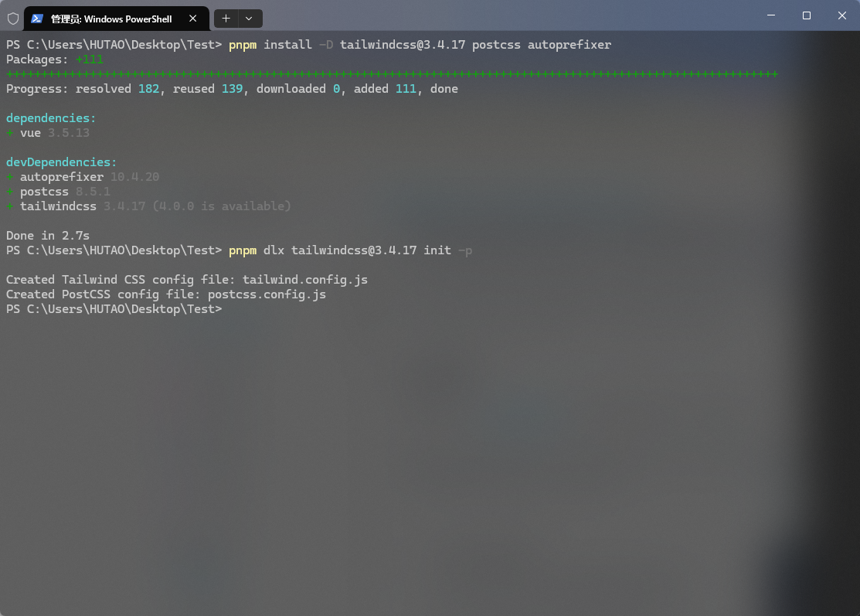Click the text 'tailwindcss@3.4.17 postcss autoprefixer'
Viewport: 860px width, 616px height.
pyautogui.click(x=475, y=45)
